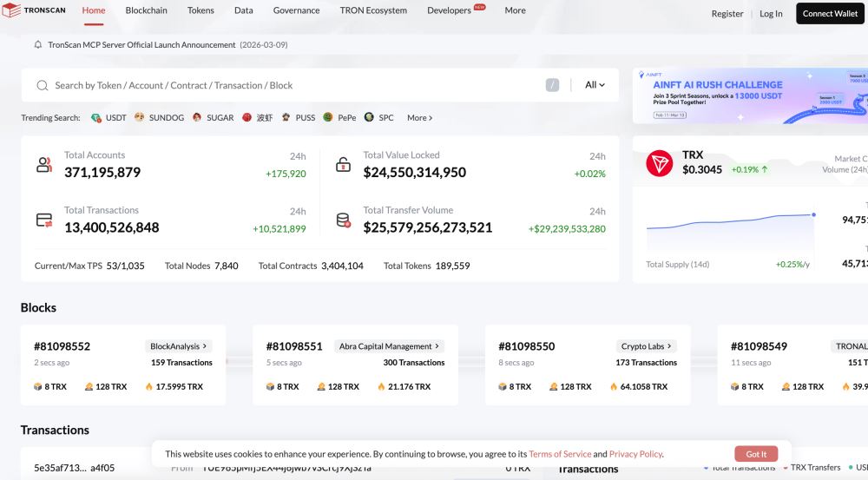Image resolution: width=868 pixels, height=480 pixels.
Task: Click the TRX price $0.3045
Action: click(x=702, y=169)
